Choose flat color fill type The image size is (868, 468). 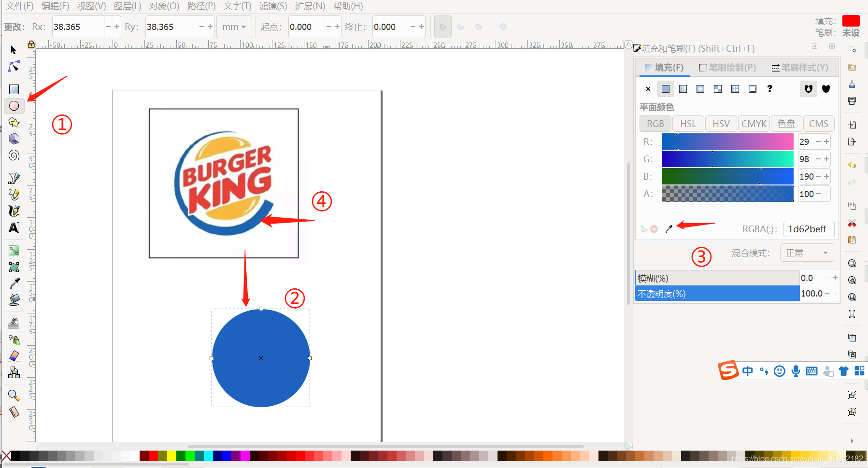point(666,89)
